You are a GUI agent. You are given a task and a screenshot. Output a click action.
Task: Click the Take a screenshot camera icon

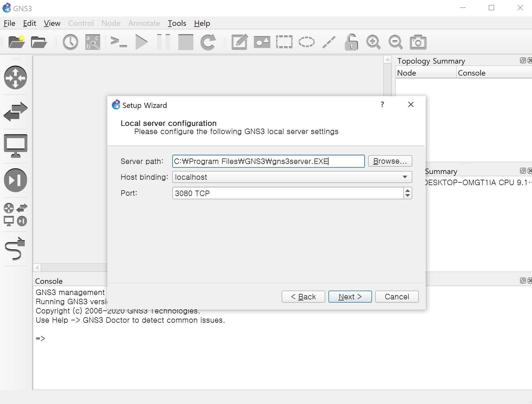tap(418, 42)
